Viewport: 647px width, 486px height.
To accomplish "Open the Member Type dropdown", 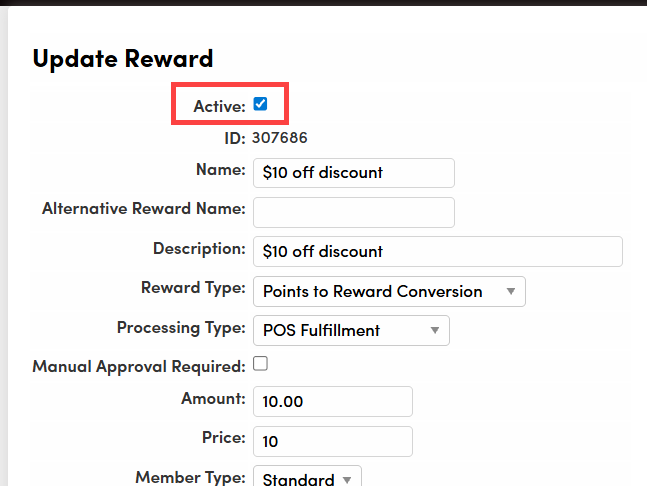I will (x=306, y=478).
